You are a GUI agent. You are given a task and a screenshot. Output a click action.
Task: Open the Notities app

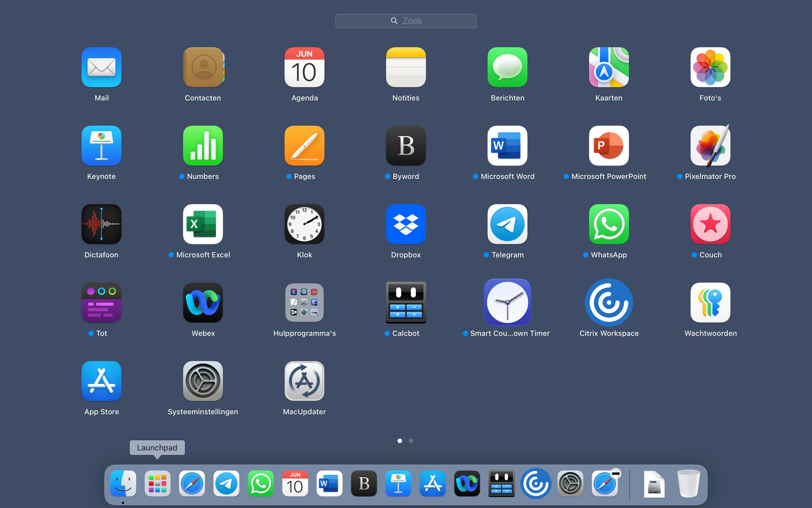click(406, 67)
